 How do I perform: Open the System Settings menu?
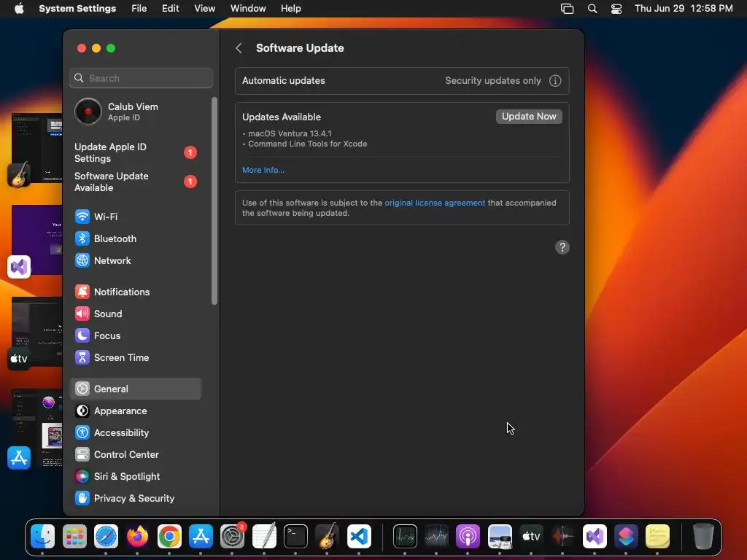click(x=77, y=9)
